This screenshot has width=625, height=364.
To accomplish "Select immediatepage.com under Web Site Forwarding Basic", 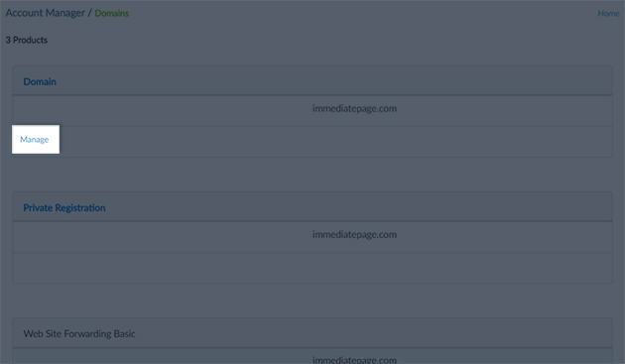I will tap(354, 360).
